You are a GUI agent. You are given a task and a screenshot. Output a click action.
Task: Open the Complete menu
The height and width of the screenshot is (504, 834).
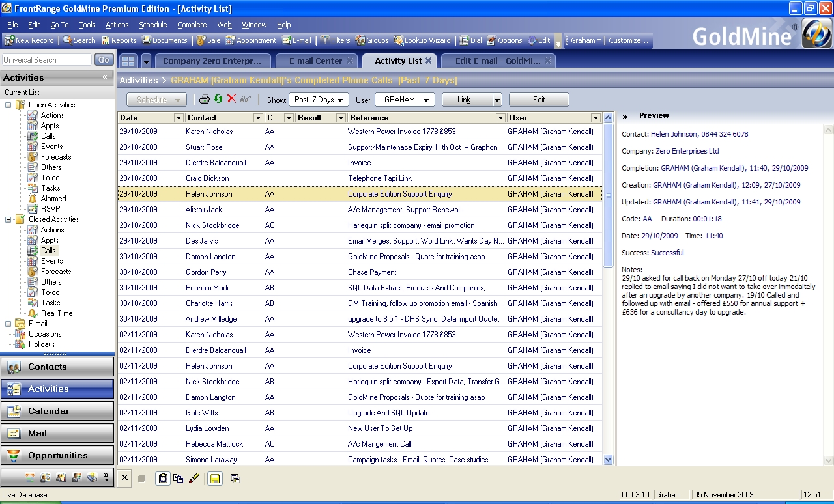coord(192,25)
